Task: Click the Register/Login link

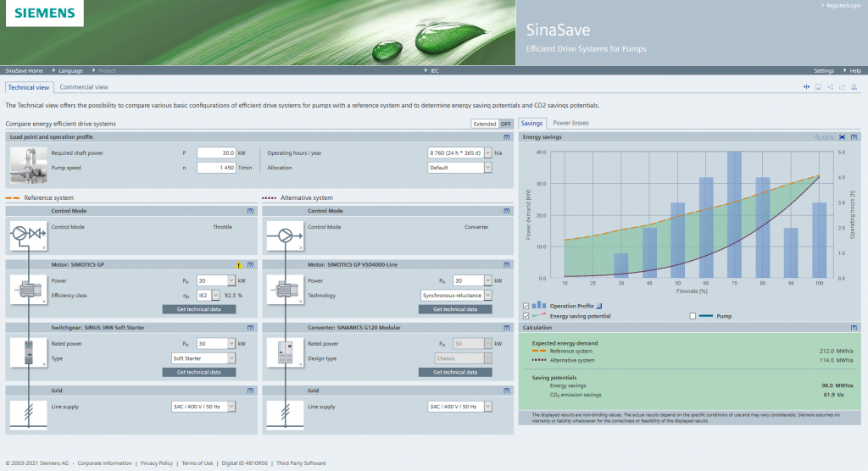Action: pos(843,6)
